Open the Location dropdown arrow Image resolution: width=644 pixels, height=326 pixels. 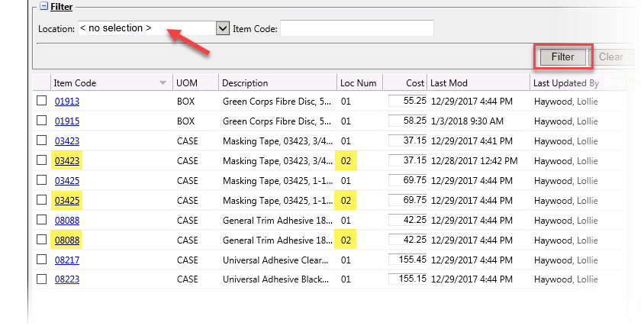coord(223,28)
